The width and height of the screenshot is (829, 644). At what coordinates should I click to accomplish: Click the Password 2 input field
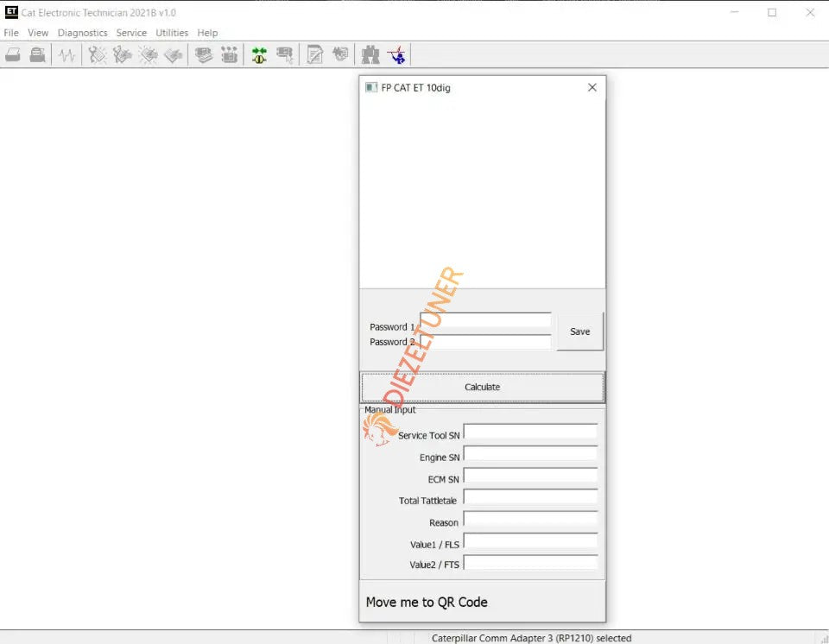[485, 342]
